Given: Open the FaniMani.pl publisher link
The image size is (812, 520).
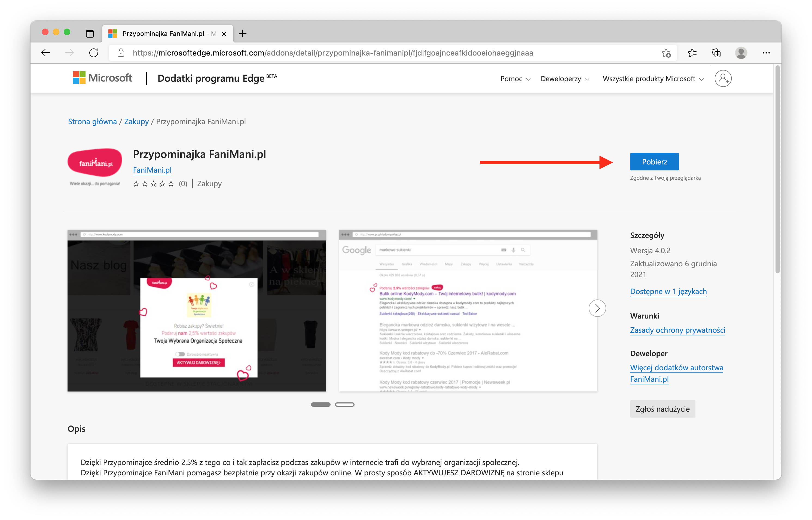Looking at the screenshot, I should point(152,170).
